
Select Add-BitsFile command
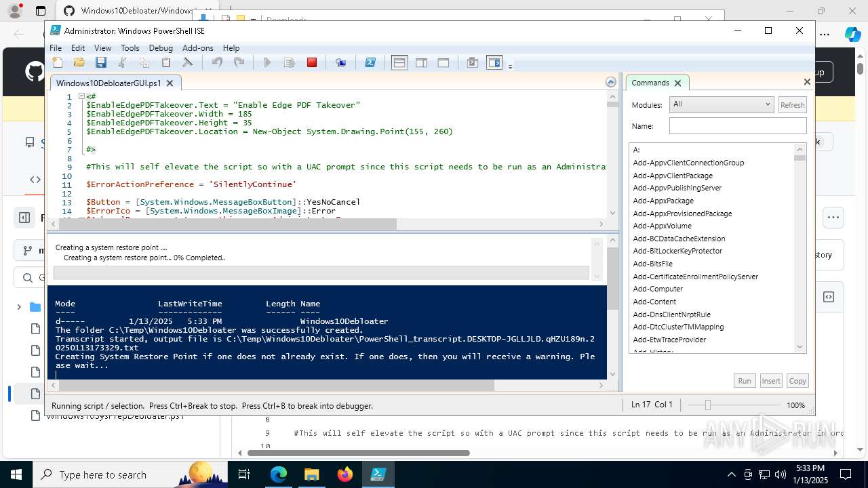coord(653,264)
